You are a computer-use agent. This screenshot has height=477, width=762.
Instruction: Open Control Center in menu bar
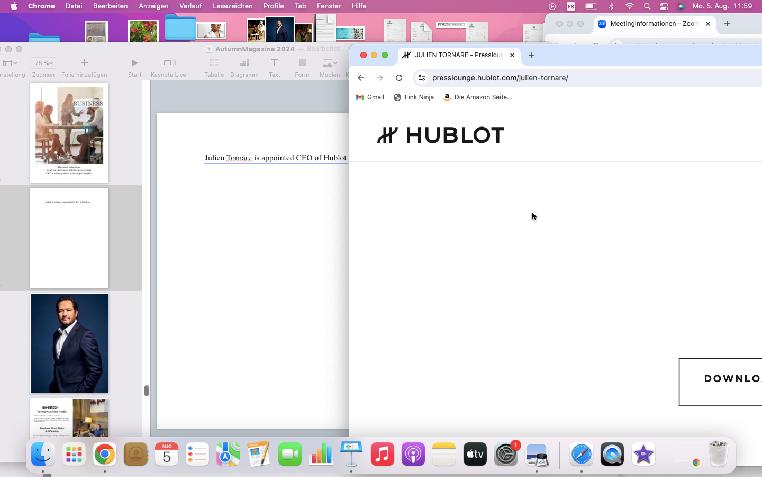coord(663,6)
